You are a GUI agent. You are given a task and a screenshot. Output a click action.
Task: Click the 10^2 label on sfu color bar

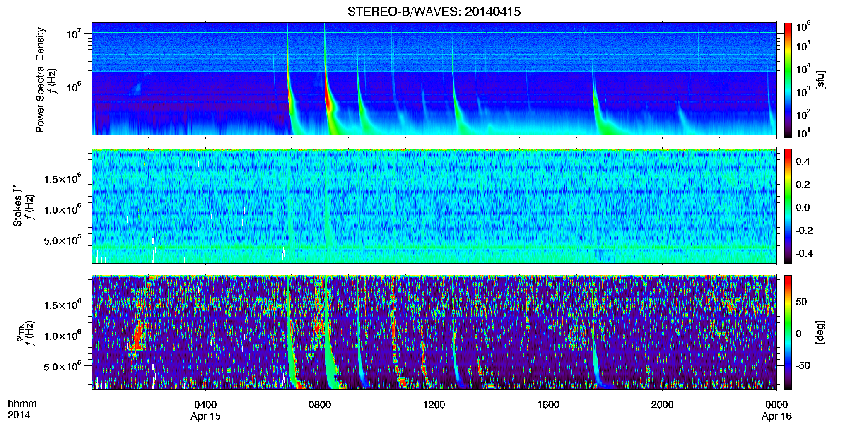coord(803,115)
